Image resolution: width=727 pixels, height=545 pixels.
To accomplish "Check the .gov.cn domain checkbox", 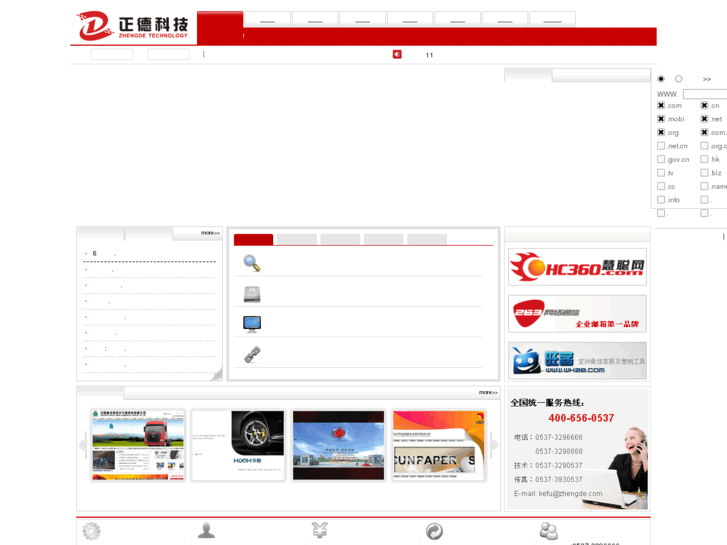I will 661,159.
